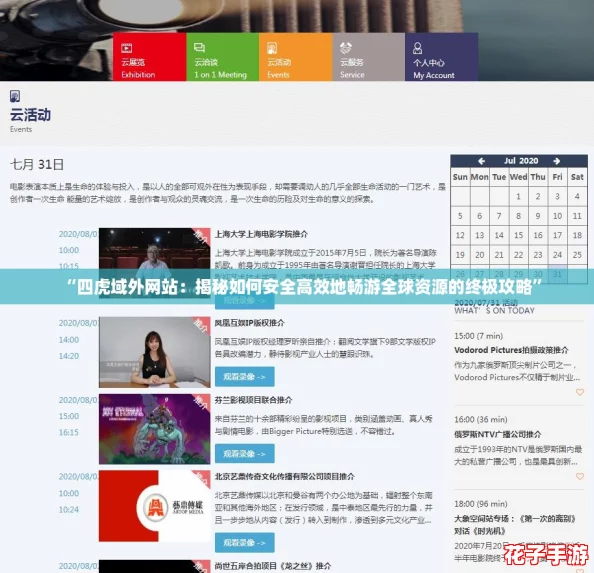Click the 16:00 (36 min) time entry

tap(481, 420)
